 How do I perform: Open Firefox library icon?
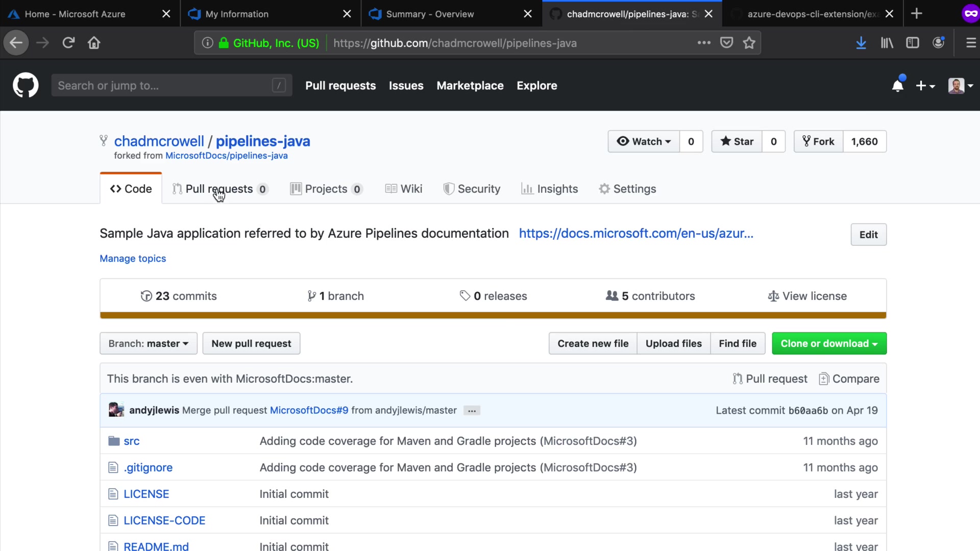pos(887,43)
